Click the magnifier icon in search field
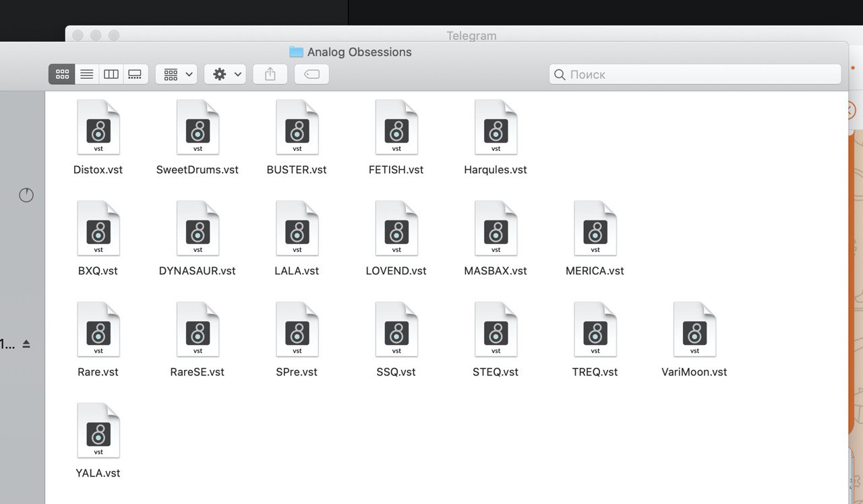This screenshot has height=504, width=863. click(x=560, y=74)
